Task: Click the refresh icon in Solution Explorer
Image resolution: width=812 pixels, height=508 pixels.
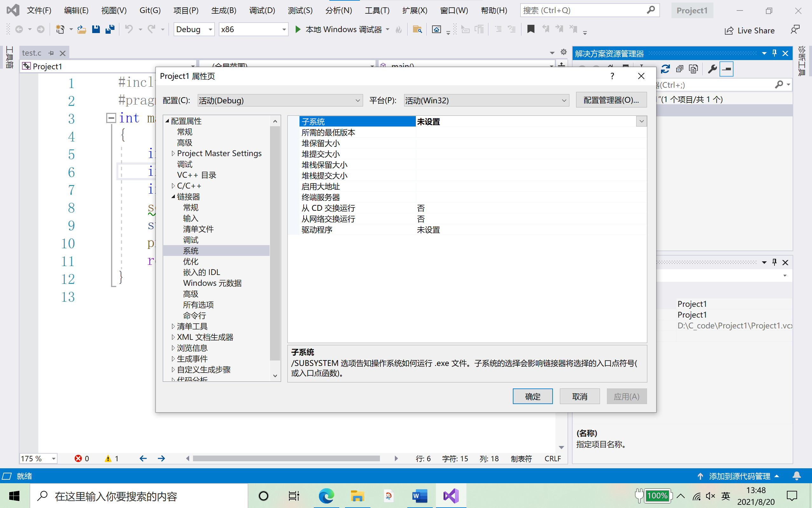Action: point(665,69)
